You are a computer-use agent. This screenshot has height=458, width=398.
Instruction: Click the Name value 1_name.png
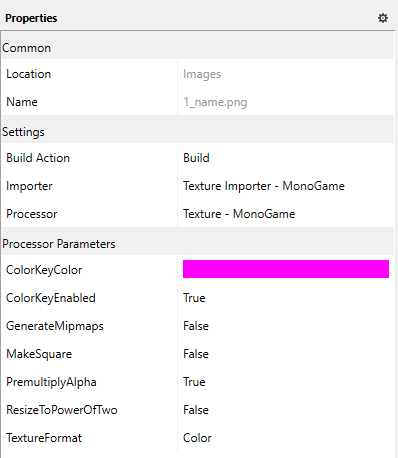[x=215, y=102]
